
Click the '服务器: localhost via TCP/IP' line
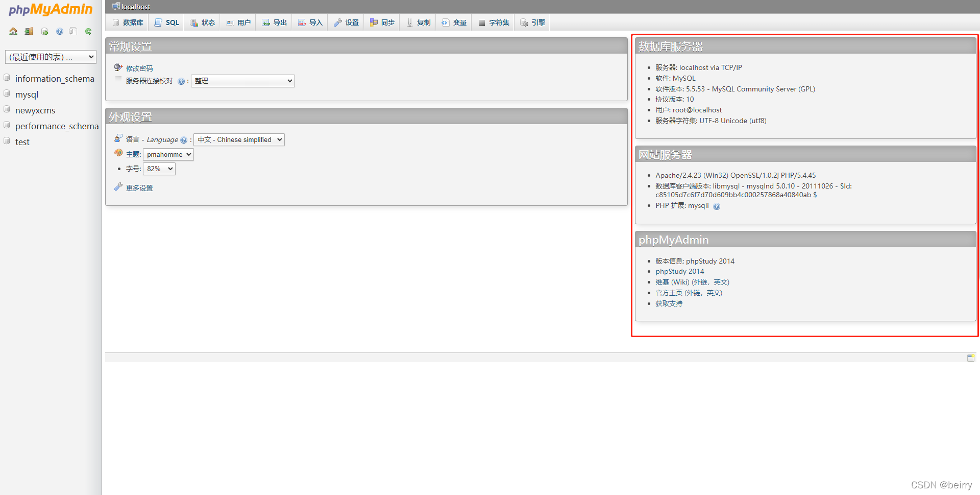pos(699,67)
